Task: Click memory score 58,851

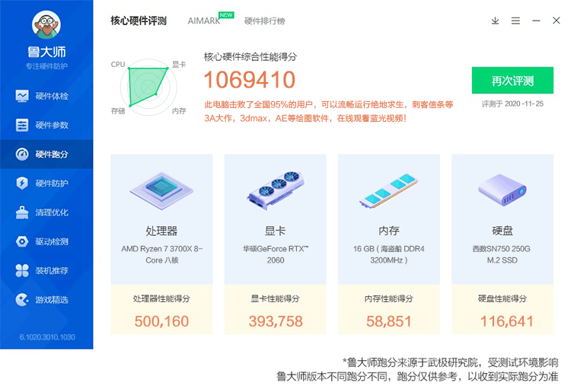Action: click(x=388, y=321)
